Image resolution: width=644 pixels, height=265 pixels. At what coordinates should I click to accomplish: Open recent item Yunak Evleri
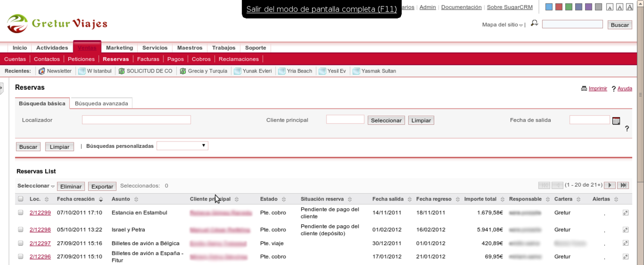(x=253, y=71)
